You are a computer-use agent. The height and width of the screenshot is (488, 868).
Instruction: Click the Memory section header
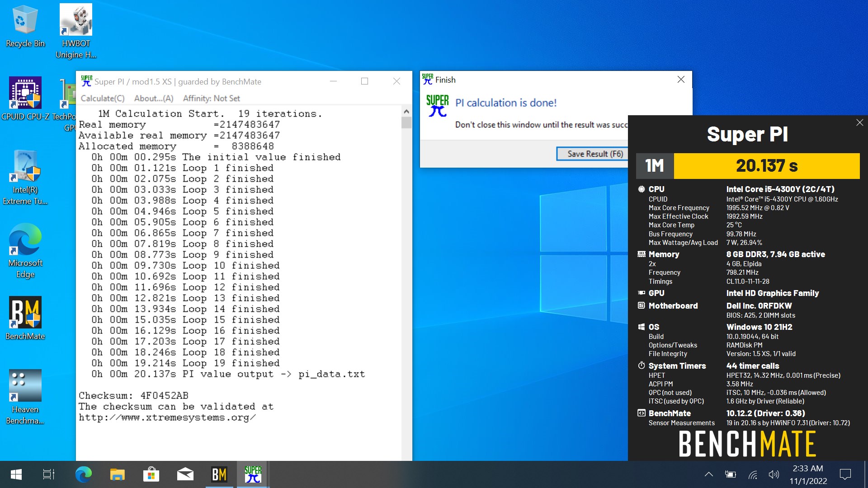pyautogui.click(x=664, y=254)
